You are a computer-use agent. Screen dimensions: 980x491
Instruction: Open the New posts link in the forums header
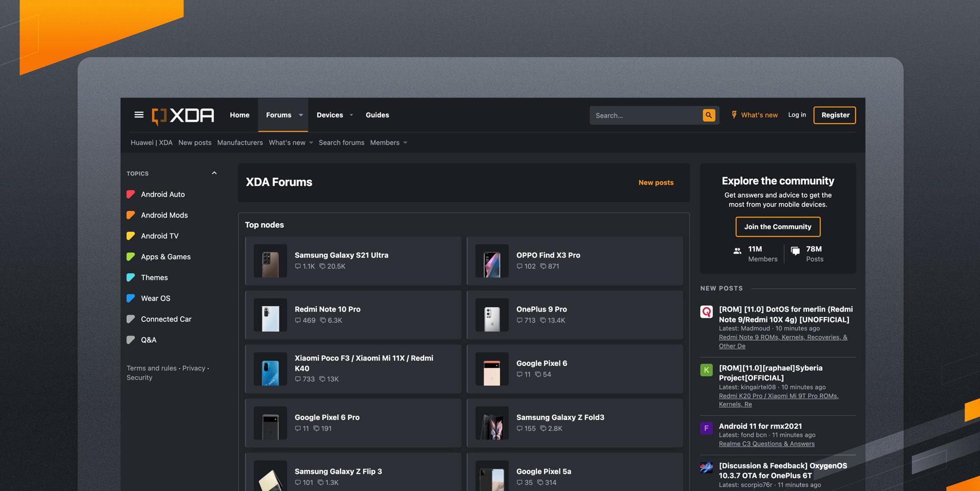656,182
